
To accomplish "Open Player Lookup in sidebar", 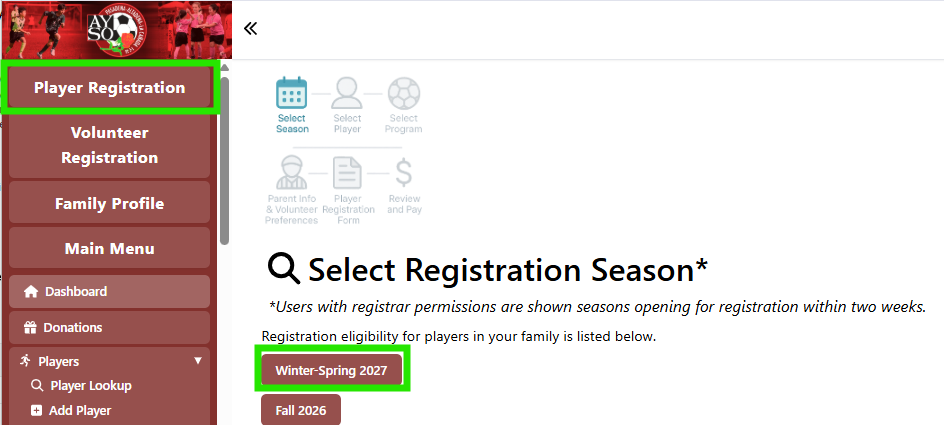I will pos(90,386).
